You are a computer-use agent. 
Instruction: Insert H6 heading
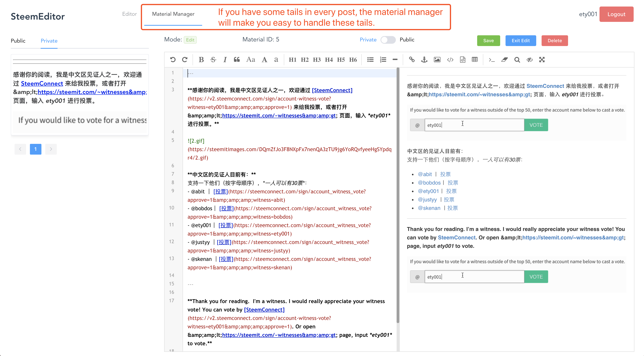click(x=353, y=59)
